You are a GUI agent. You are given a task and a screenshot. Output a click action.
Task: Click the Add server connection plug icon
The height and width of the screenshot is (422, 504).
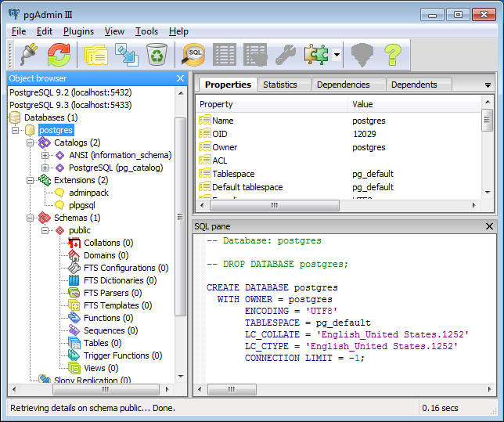29,54
